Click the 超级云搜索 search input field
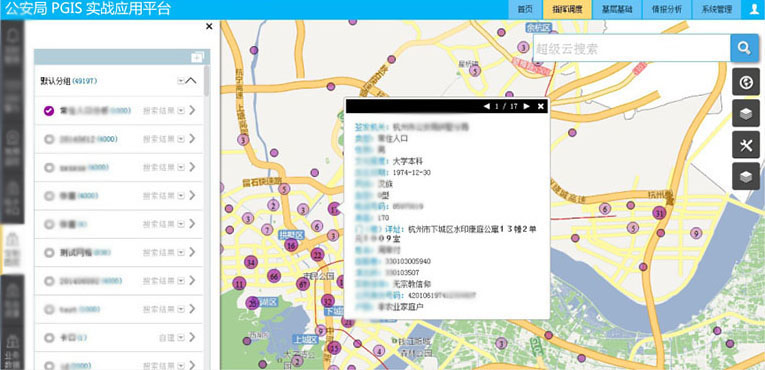The width and height of the screenshot is (765, 370). [632, 48]
